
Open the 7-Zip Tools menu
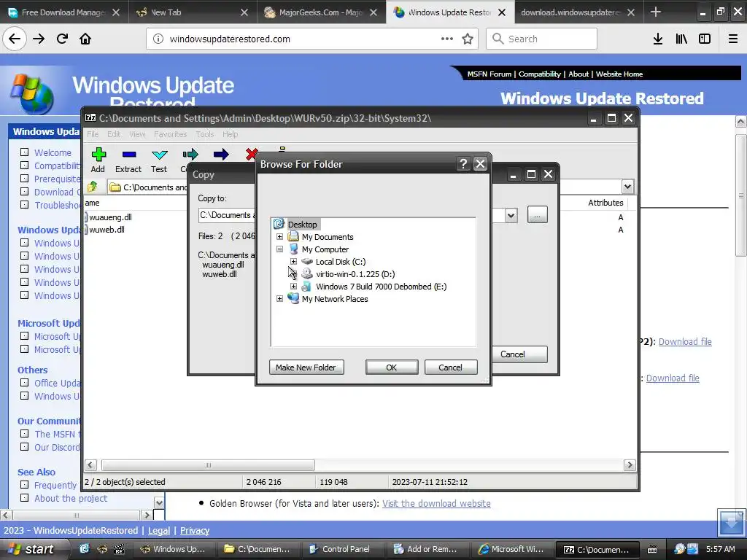coord(205,134)
